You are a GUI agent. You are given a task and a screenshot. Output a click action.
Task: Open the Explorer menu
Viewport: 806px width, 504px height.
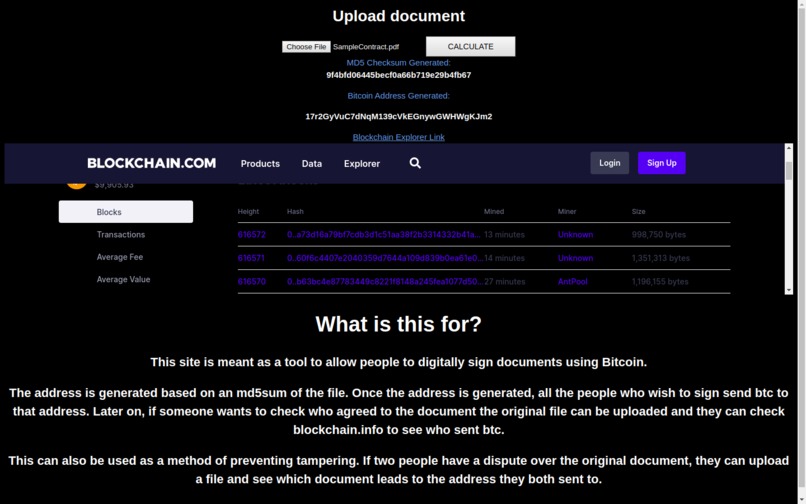(x=362, y=164)
